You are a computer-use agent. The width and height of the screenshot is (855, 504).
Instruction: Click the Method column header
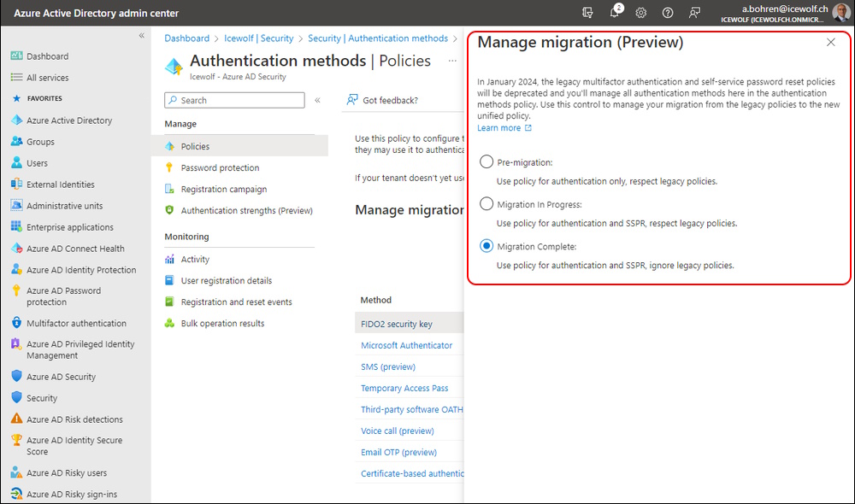[x=375, y=300]
